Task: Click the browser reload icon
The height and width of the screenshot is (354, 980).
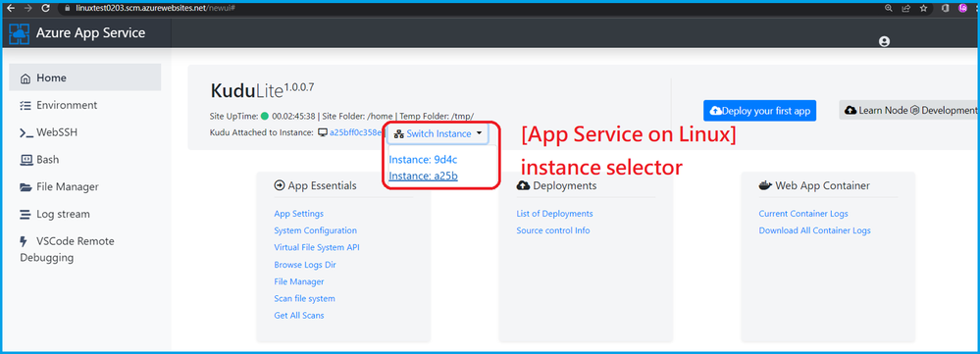Action: [46, 8]
